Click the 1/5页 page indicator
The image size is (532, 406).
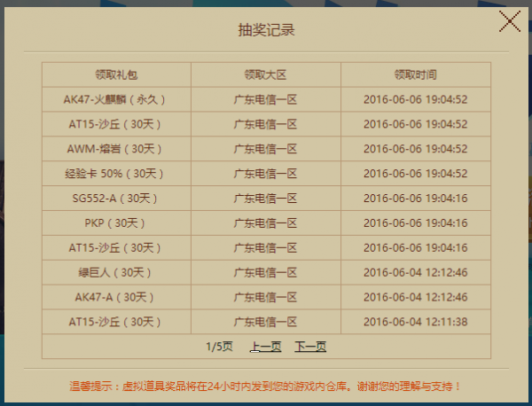(220, 347)
